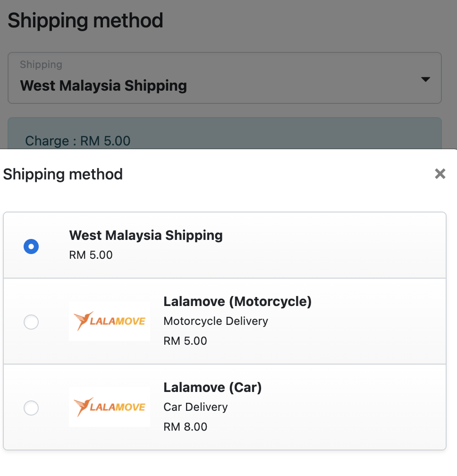
Task: Click the small Shipping field label
Action: [x=41, y=65]
